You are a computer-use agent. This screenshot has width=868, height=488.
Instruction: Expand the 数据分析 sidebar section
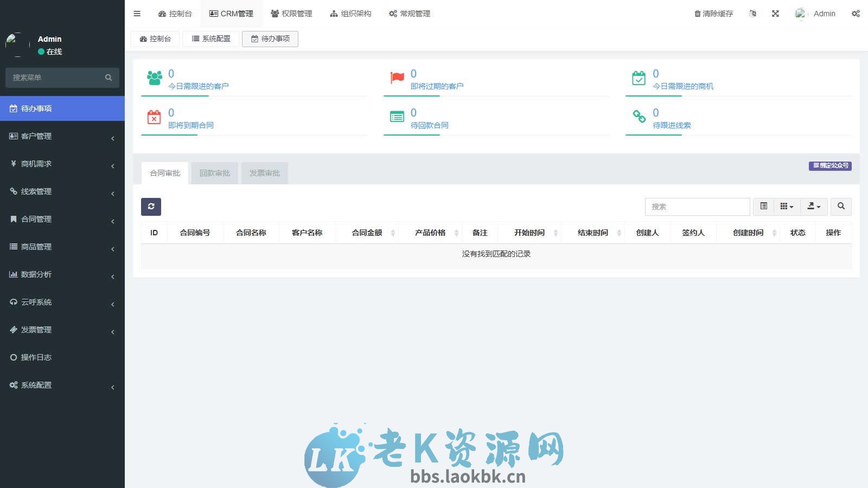(x=36, y=274)
